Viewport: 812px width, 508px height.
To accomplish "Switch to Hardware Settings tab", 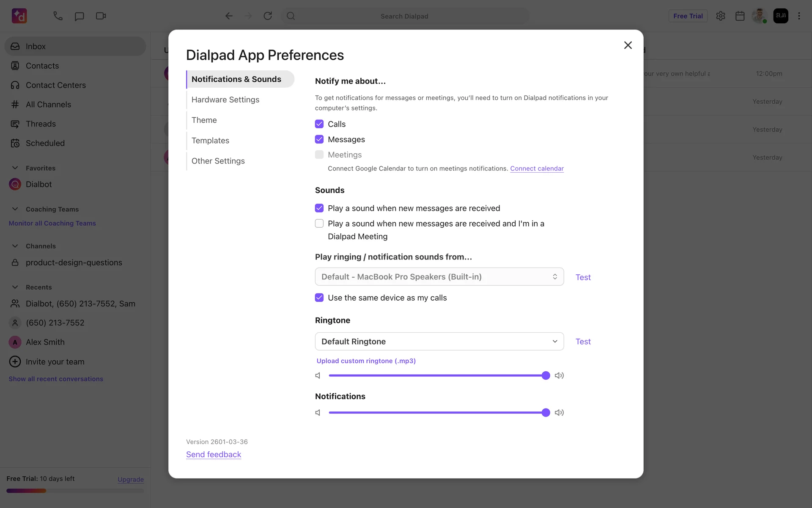I will (225, 100).
